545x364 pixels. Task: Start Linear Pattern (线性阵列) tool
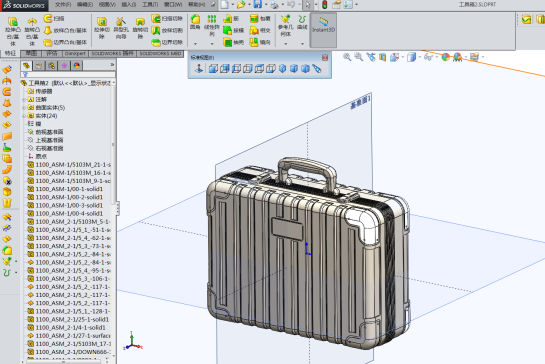(x=212, y=25)
